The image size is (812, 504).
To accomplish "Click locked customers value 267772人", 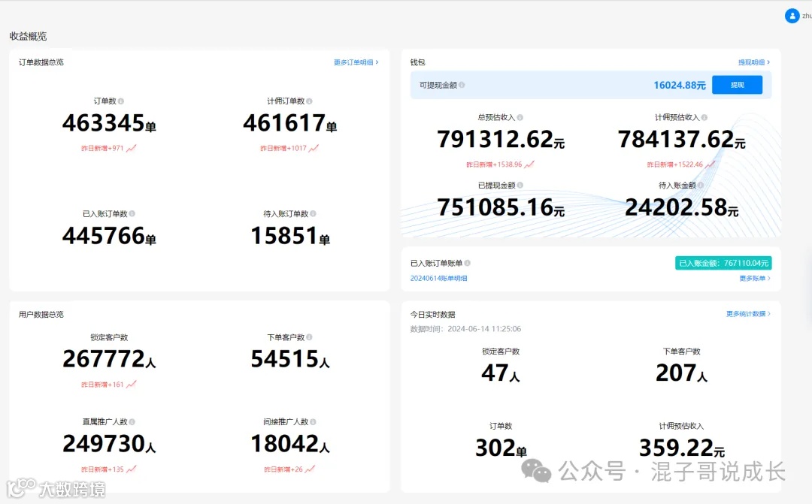I will (109, 359).
